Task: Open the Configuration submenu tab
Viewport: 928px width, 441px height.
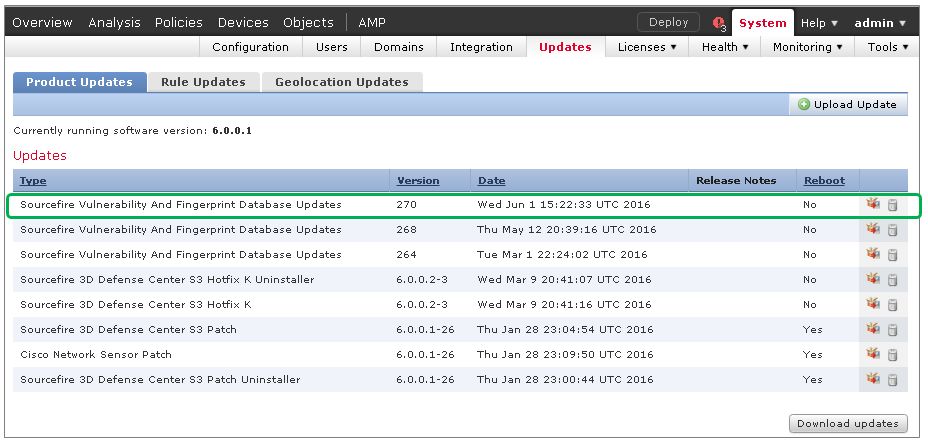Action: tap(250, 47)
